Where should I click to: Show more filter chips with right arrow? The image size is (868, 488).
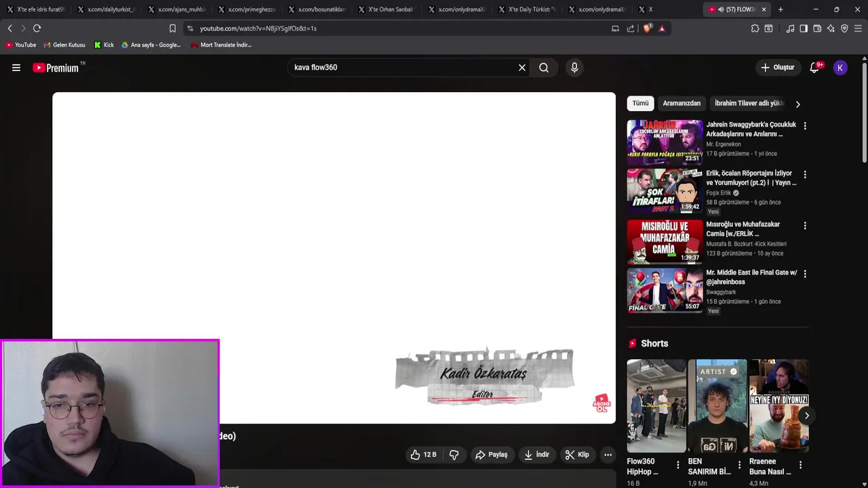pos(797,104)
